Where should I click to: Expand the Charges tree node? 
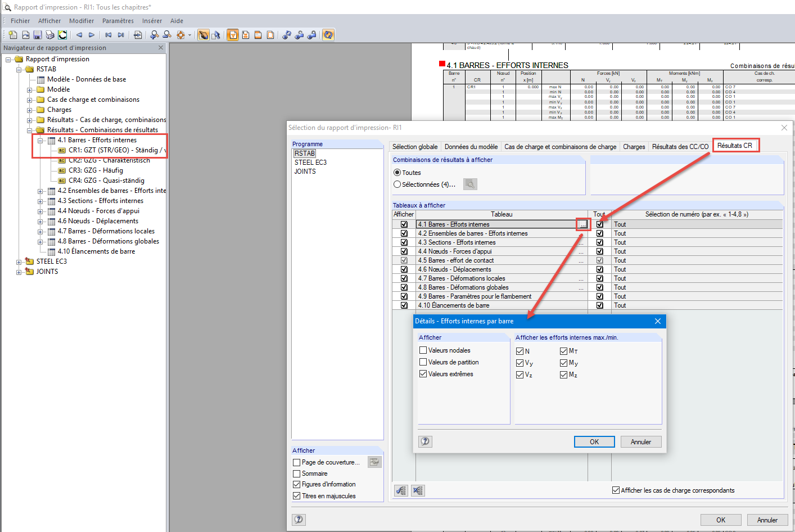tap(29, 110)
